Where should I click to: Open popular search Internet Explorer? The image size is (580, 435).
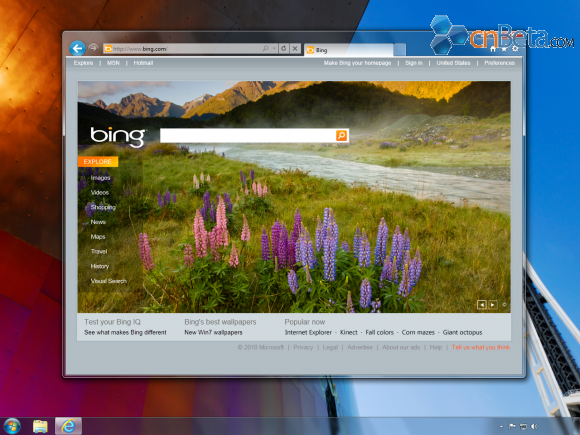pyautogui.click(x=308, y=333)
